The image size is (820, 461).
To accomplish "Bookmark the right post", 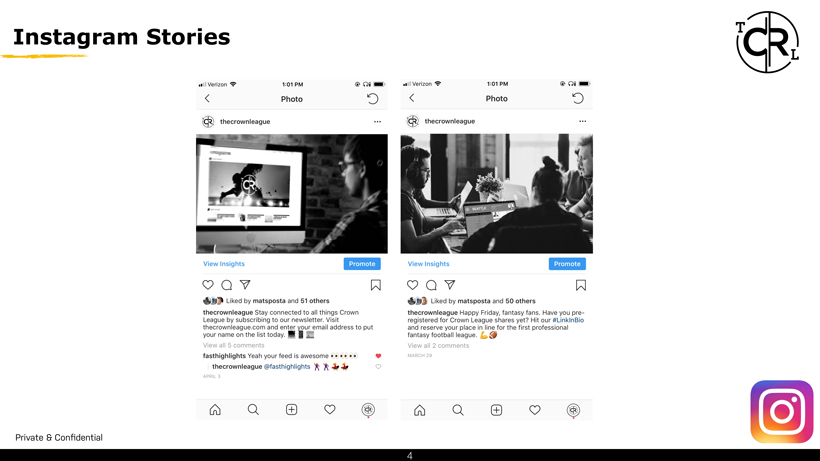I will 580,285.
